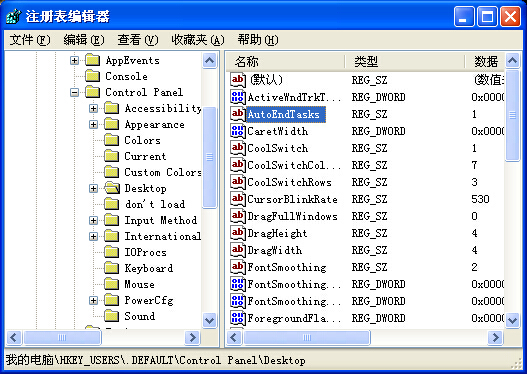
Task: Click the Appearance folder icon
Action: [x=112, y=124]
